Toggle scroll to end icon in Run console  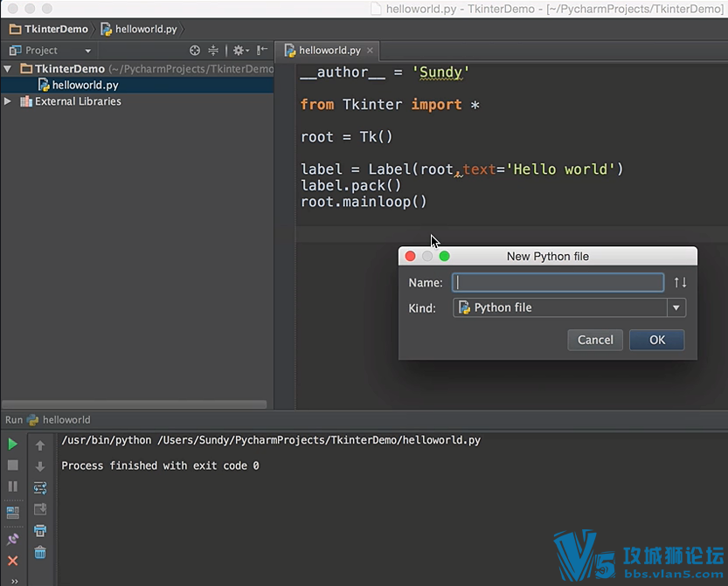40,509
